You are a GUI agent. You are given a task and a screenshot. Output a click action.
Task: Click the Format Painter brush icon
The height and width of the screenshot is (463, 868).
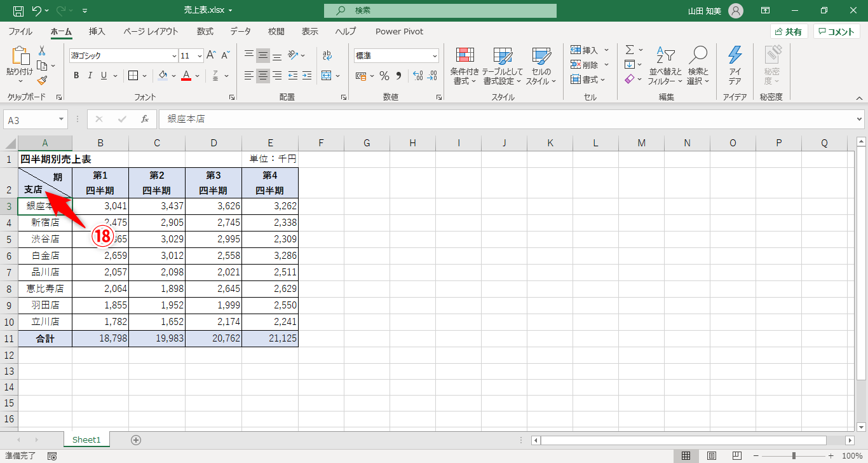[42, 80]
